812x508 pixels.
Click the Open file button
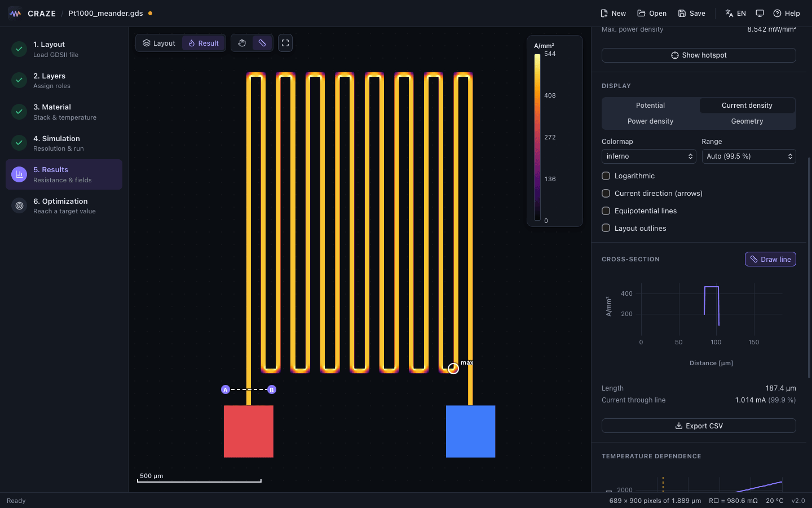pos(652,13)
